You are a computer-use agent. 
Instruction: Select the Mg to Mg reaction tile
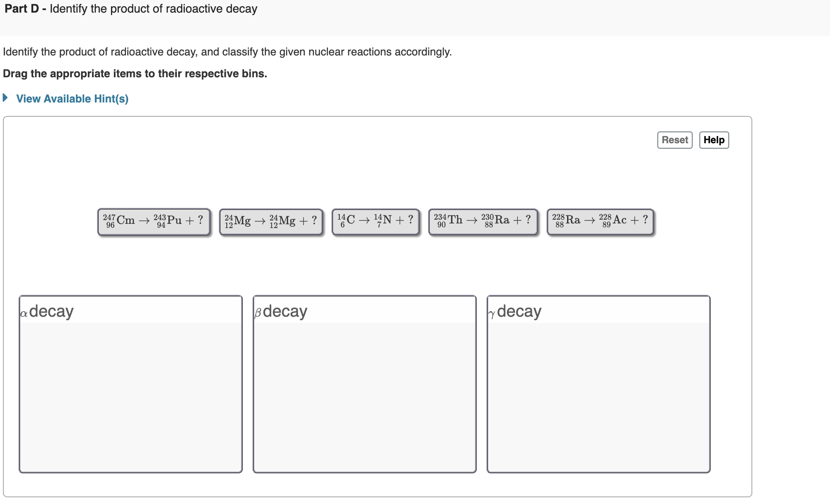point(271,221)
